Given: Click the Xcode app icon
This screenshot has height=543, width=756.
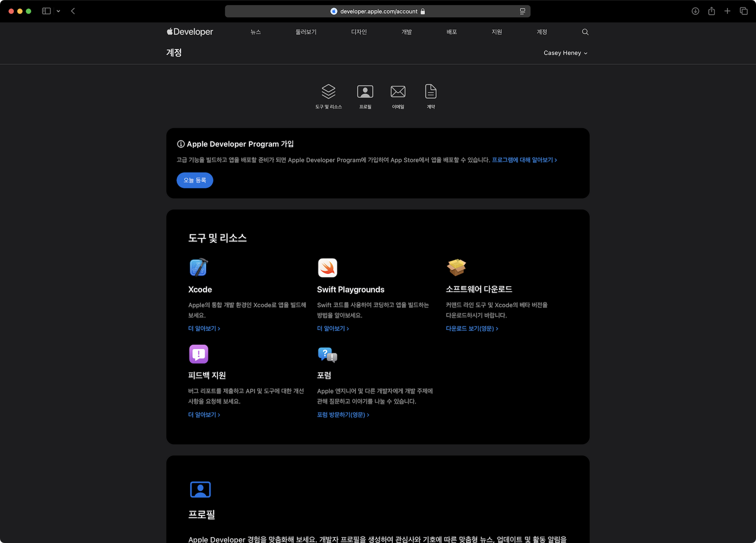Looking at the screenshot, I should coord(198,267).
